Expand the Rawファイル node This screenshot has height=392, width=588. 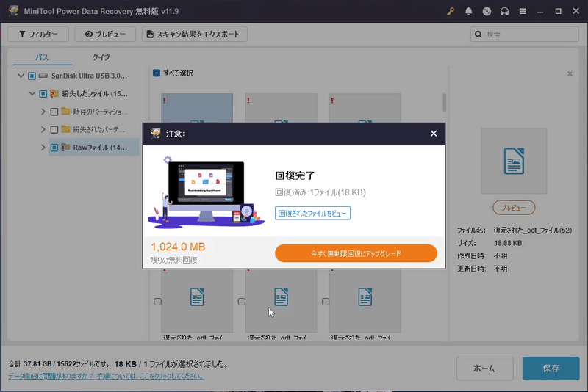pos(43,148)
